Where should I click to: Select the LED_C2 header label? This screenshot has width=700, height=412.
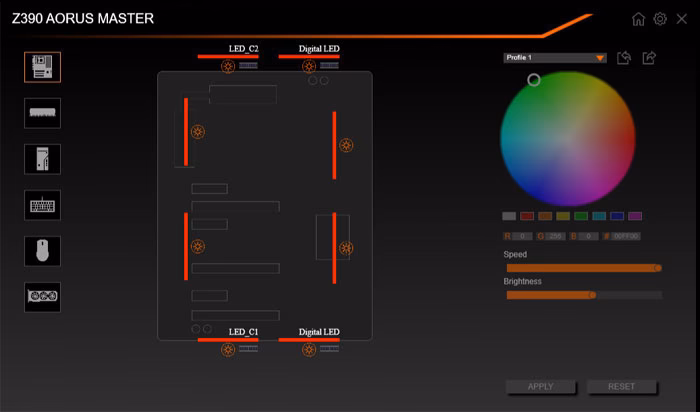click(243, 49)
